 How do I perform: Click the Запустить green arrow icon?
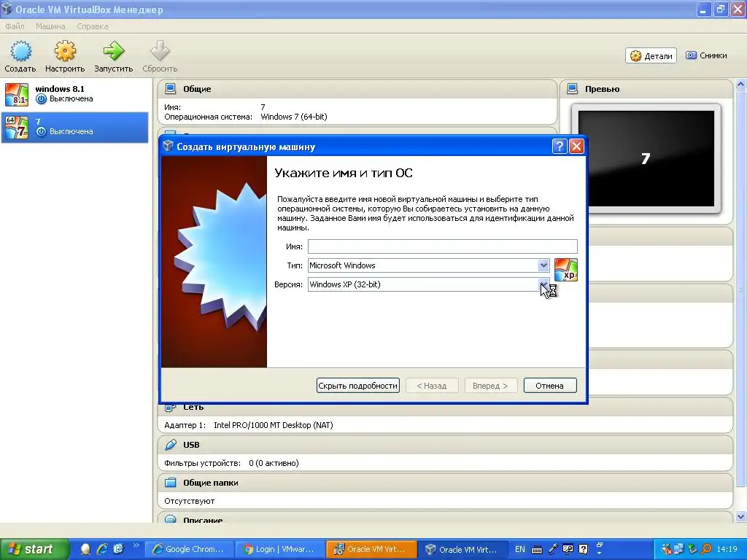[x=113, y=51]
